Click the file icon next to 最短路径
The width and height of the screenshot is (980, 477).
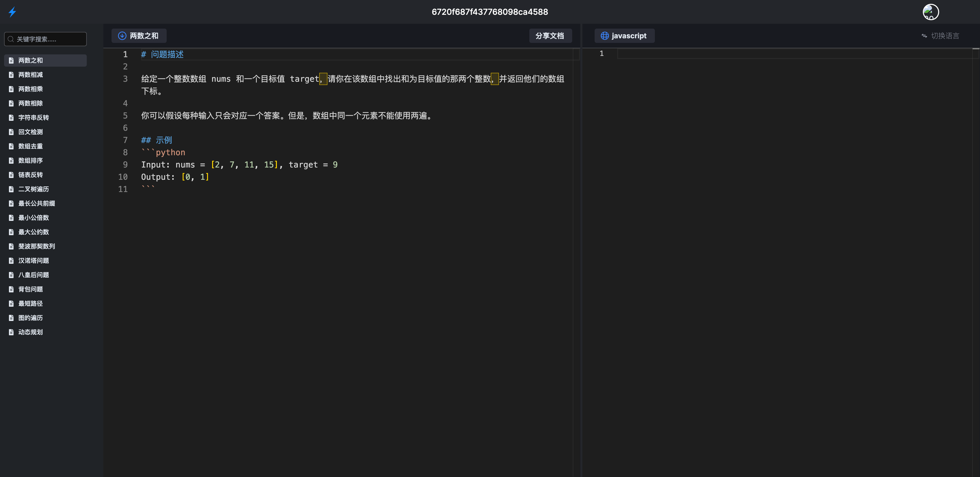tap(11, 303)
